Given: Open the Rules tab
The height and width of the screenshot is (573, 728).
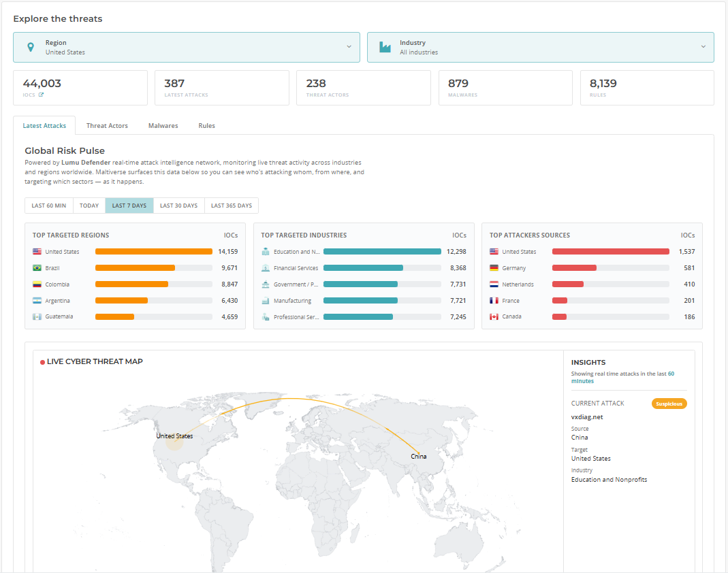Looking at the screenshot, I should [x=206, y=126].
